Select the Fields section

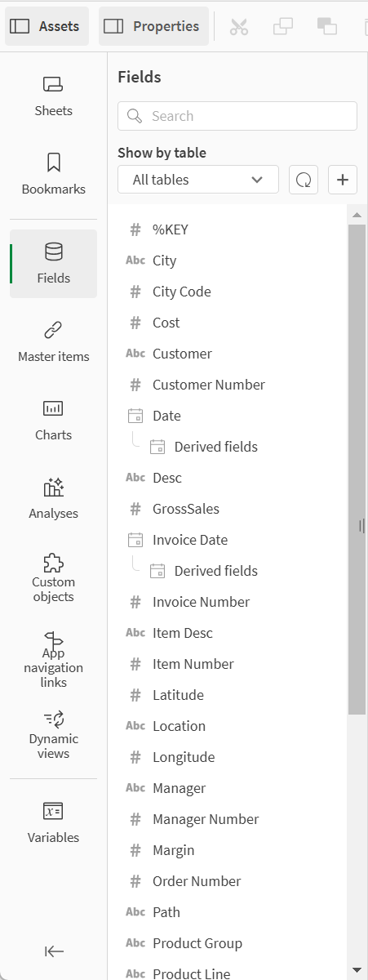click(53, 264)
